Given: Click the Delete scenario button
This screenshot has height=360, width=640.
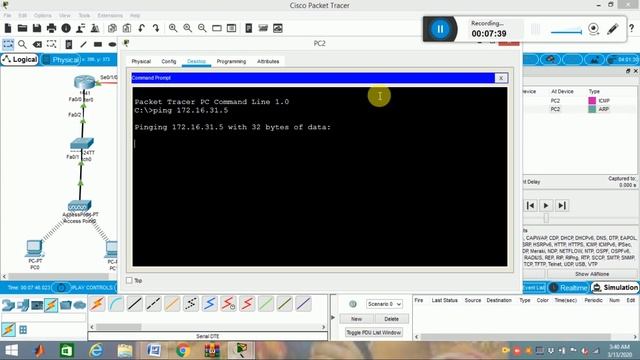Looking at the screenshot, I should pyautogui.click(x=391, y=319).
